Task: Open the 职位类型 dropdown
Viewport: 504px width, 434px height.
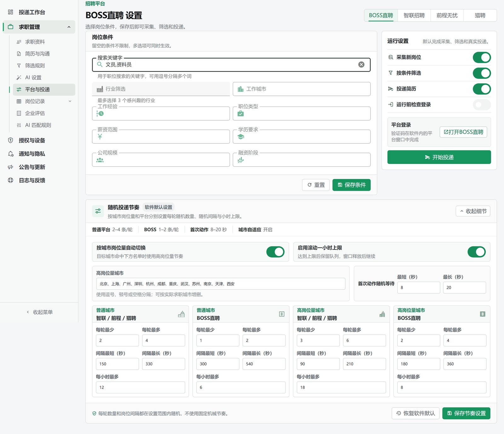Action: (x=301, y=113)
